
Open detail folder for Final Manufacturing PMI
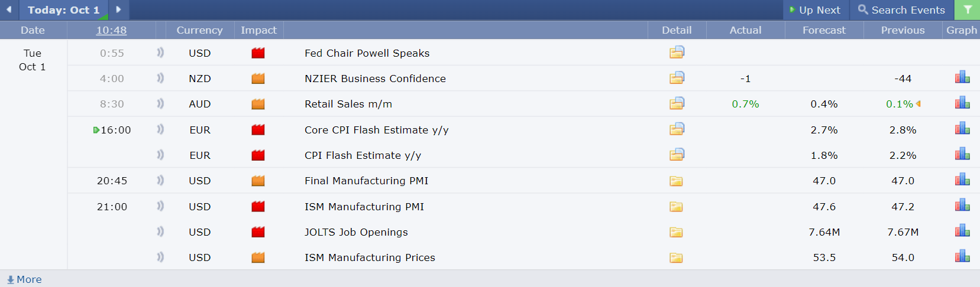tap(676, 181)
